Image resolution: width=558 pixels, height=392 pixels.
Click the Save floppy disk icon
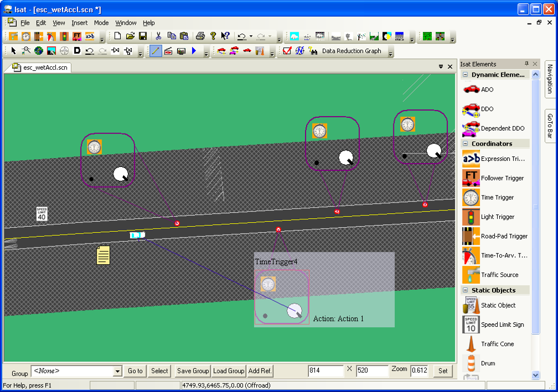pyautogui.click(x=143, y=36)
